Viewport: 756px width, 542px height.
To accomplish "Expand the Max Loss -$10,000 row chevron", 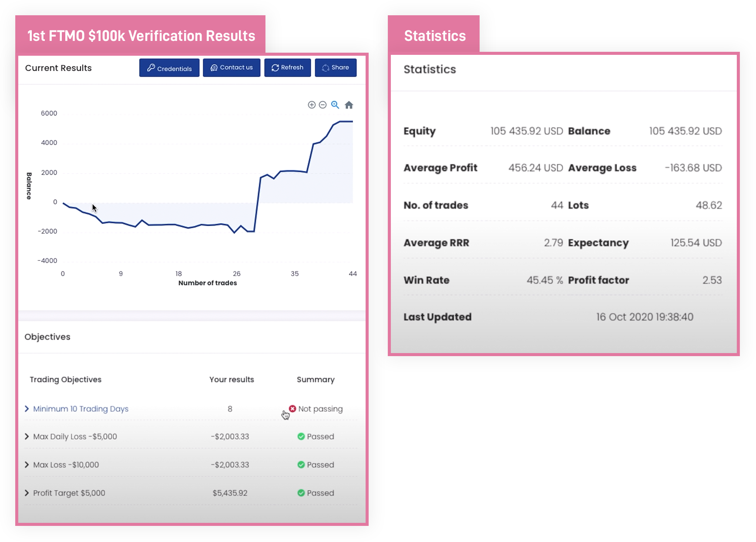I will [27, 465].
